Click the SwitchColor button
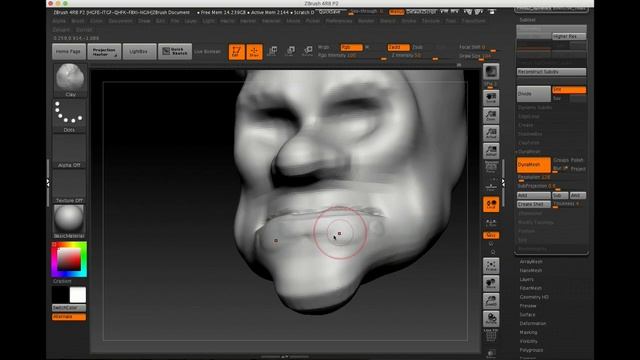The width and height of the screenshot is (640, 360). (x=69, y=308)
